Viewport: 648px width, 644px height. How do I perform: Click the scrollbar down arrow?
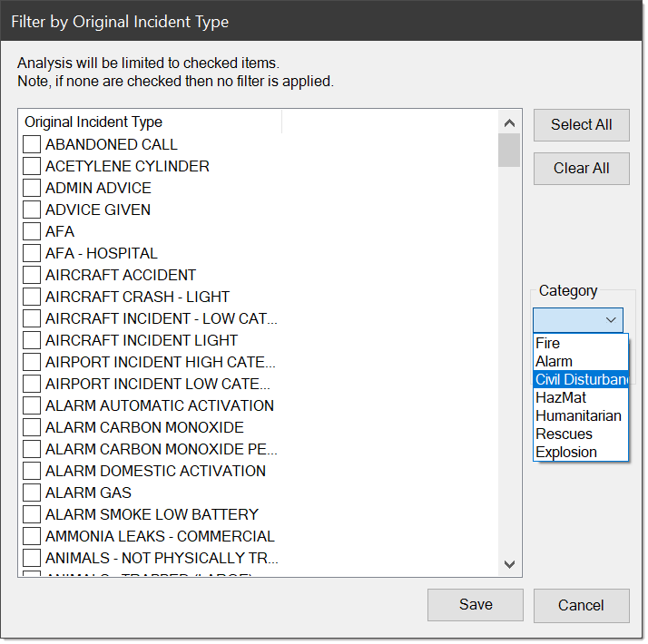pyautogui.click(x=509, y=564)
